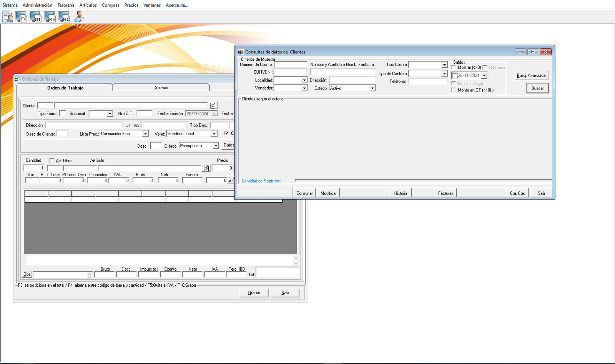615x364 pixels.
Task: Click the Consultar button
Action: [304, 193]
